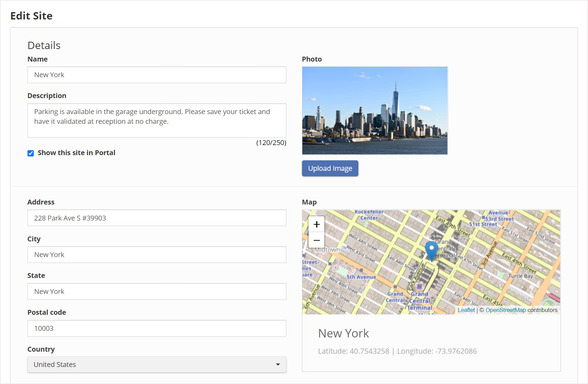Select the City input field
This screenshot has height=384, width=588.
coord(157,255)
